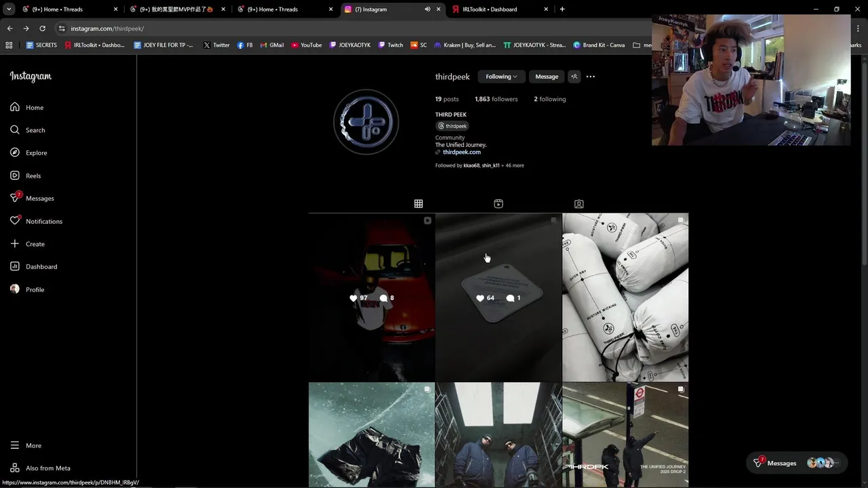Image resolution: width=868 pixels, height=488 pixels.
Task: Open the SECRETS bookmark
Action: coord(41,45)
